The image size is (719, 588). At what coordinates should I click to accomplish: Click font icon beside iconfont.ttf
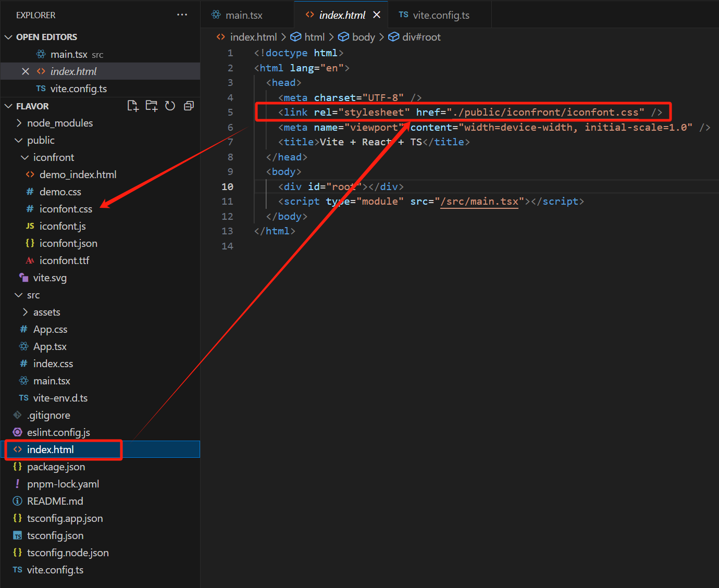click(30, 260)
